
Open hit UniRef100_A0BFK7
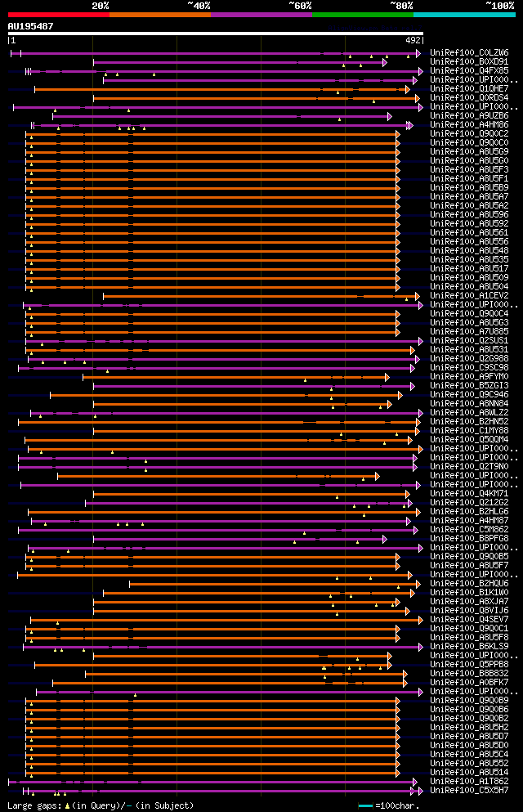469,683
